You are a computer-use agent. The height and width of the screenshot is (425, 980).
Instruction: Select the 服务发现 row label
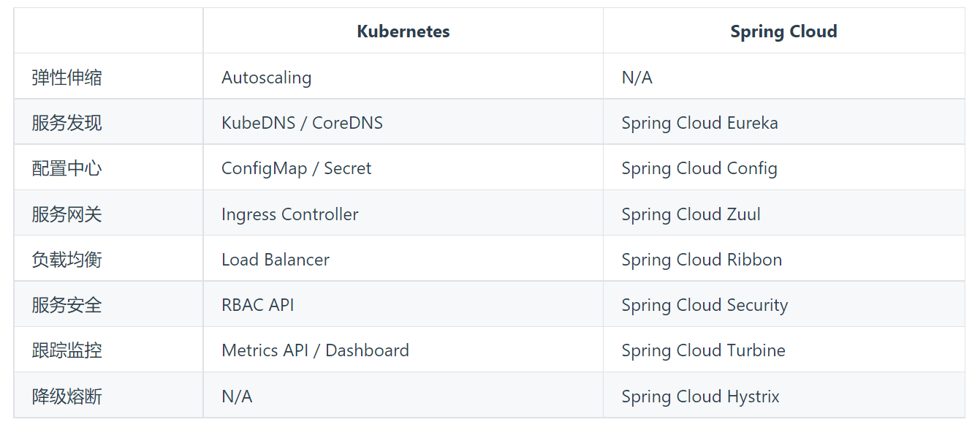click(67, 123)
